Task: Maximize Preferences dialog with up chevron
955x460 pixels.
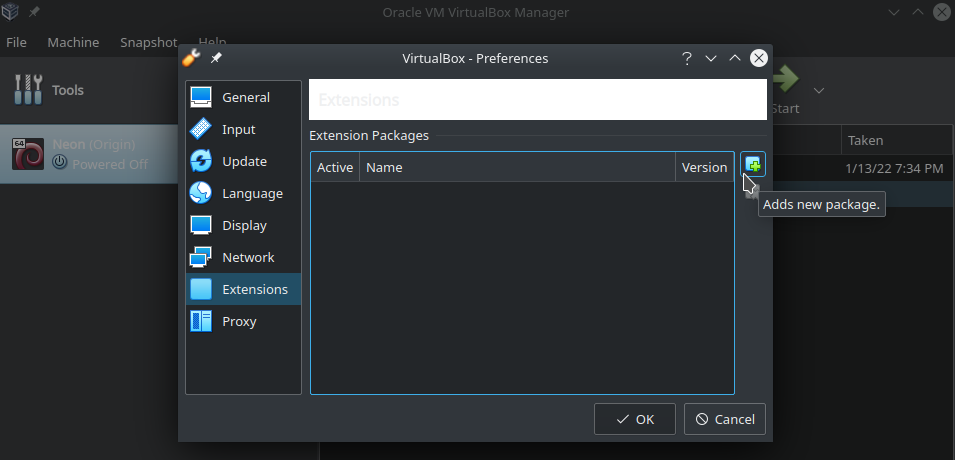Action: [x=735, y=58]
